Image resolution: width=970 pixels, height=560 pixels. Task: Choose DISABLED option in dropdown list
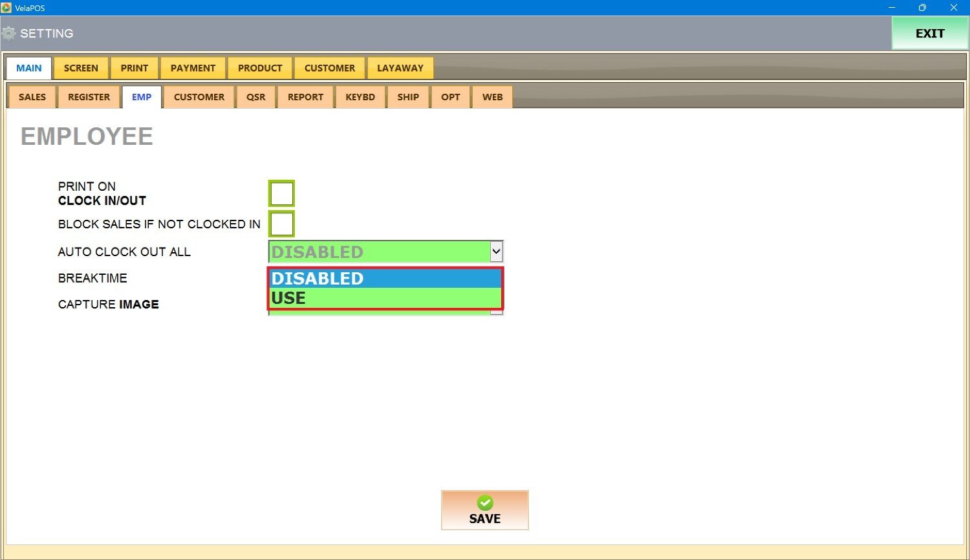[385, 279]
